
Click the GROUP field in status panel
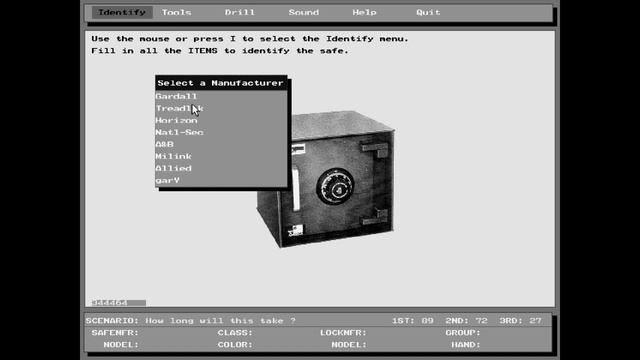point(463,333)
